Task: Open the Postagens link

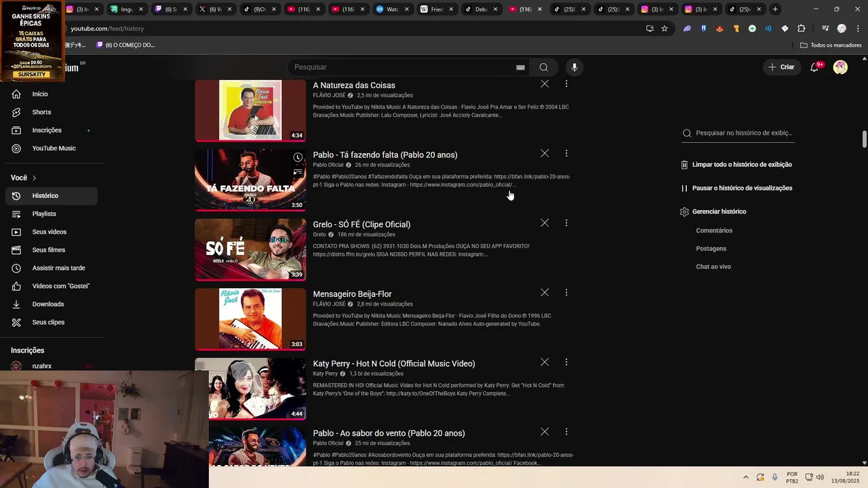Action: [x=711, y=249]
